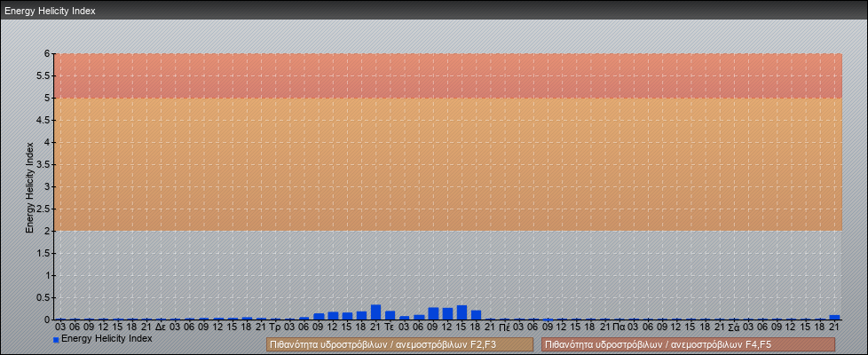This screenshot has height=355, width=868.
Task: Click the Σά day label on x-axis
Action: coord(734,327)
